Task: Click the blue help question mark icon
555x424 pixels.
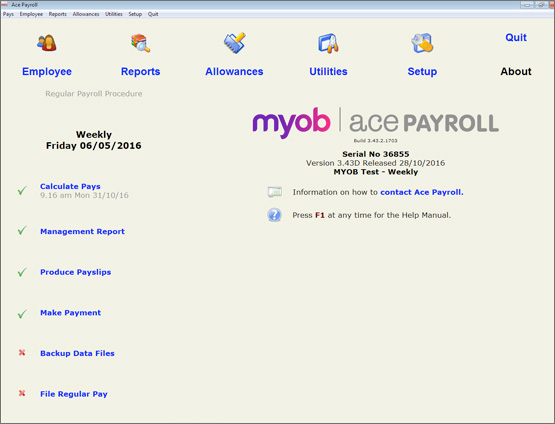Action: (x=274, y=215)
